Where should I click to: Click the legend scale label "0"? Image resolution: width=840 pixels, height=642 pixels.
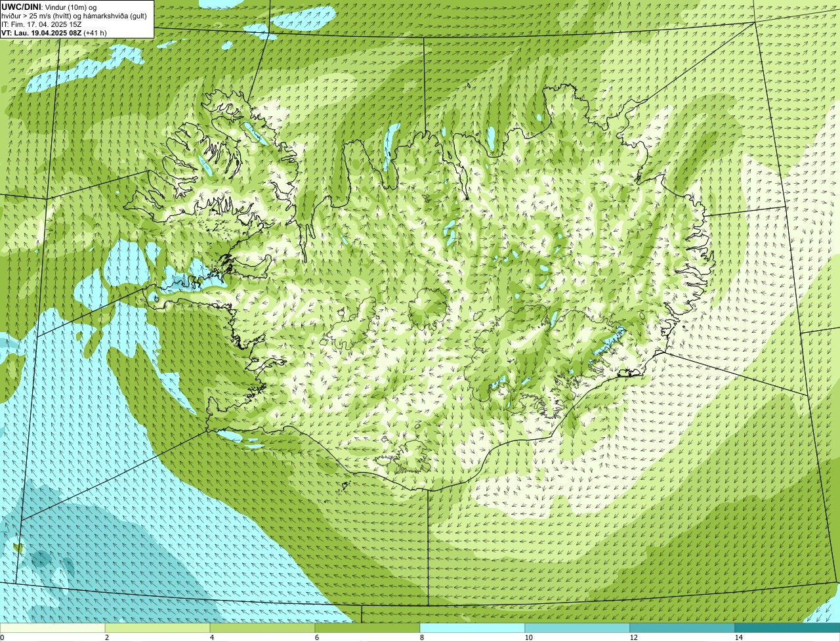(2, 637)
